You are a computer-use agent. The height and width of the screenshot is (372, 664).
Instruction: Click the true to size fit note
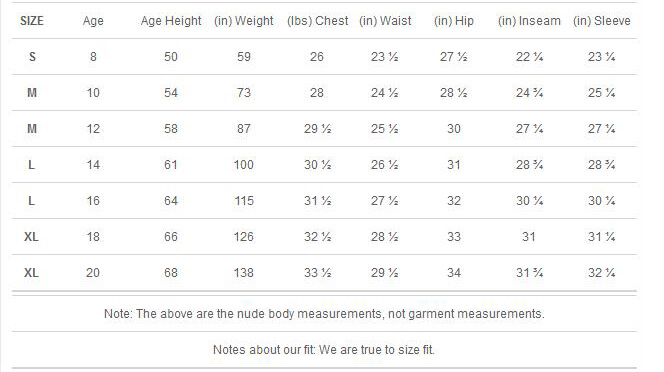point(324,350)
